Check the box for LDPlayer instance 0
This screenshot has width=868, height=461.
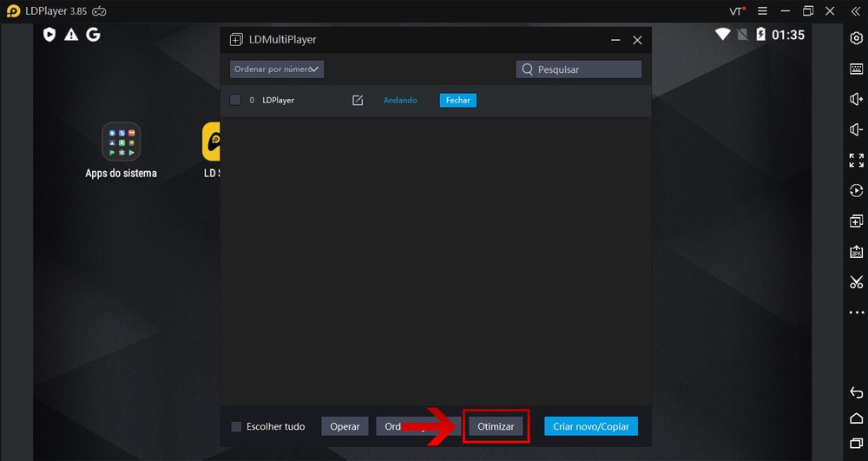point(235,100)
